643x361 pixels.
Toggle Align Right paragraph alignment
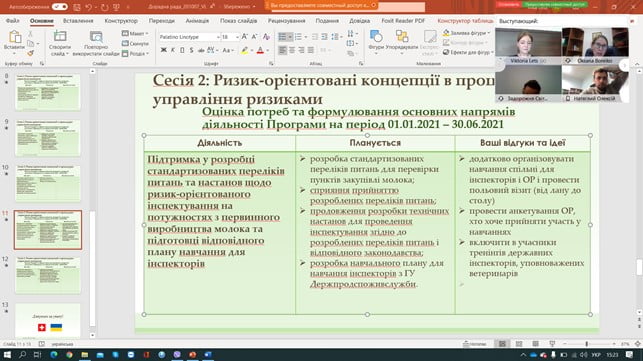tap(301, 50)
